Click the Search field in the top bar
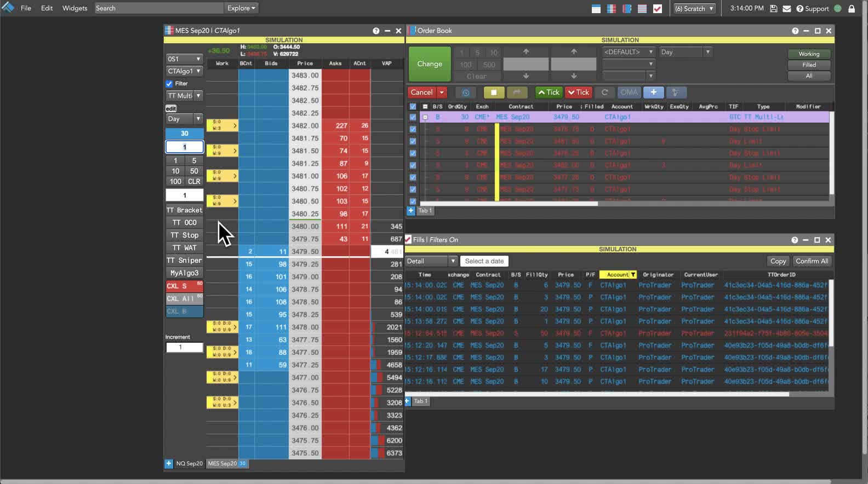The width and height of the screenshot is (868, 484). (x=159, y=8)
